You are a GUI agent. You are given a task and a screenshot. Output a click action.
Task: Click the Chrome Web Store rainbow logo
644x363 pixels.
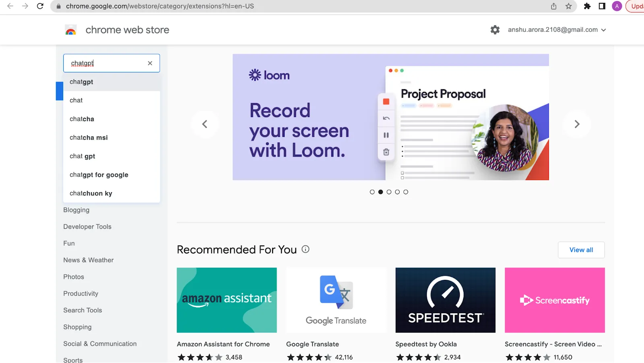pyautogui.click(x=71, y=30)
